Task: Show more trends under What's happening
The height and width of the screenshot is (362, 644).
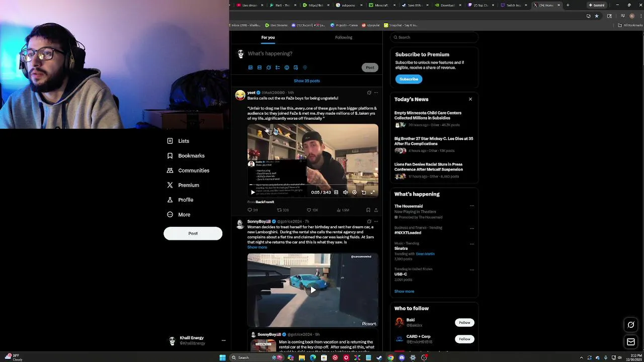Action: point(404,291)
